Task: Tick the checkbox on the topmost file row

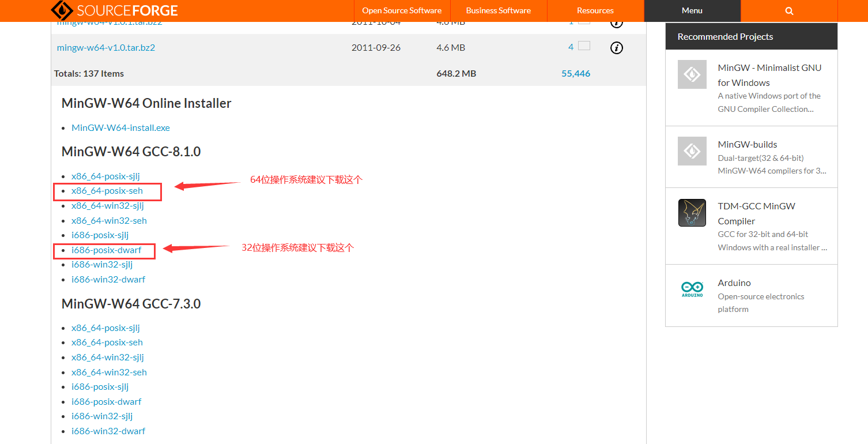Action: coord(584,21)
